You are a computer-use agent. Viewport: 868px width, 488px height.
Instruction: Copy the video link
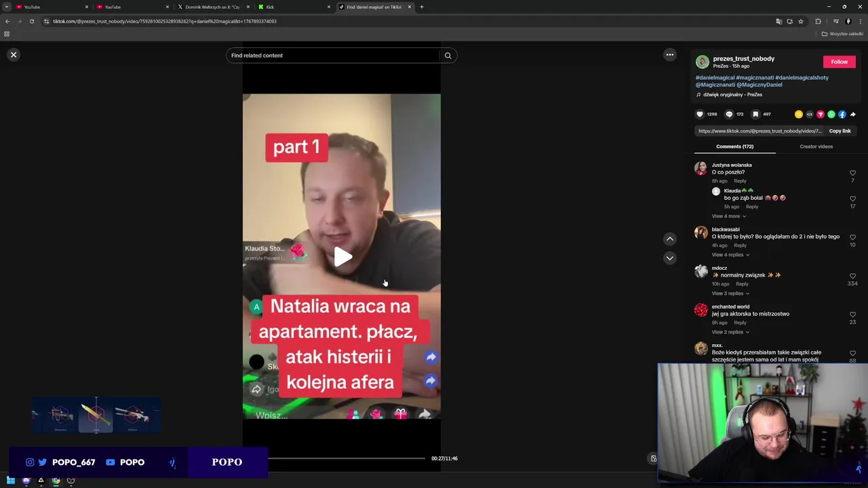(840, 131)
